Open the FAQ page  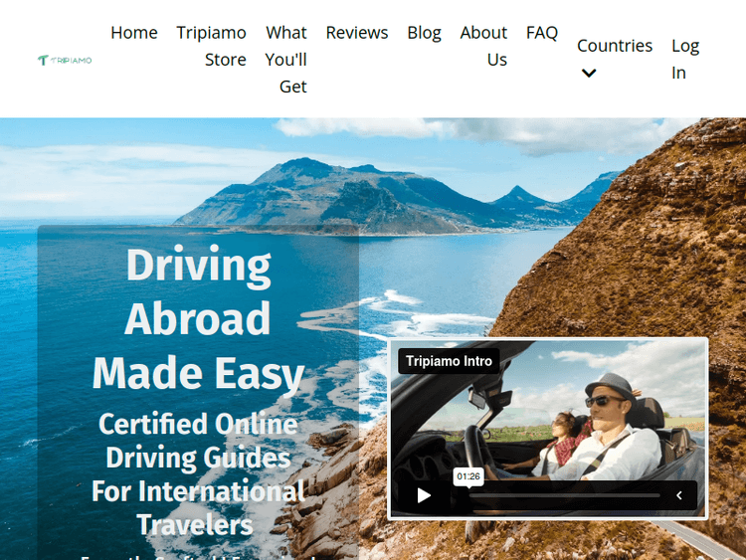click(542, 33)
